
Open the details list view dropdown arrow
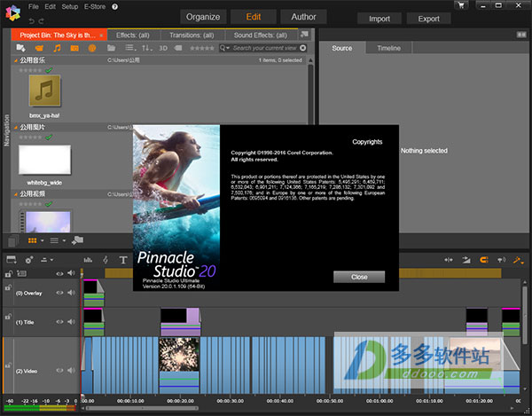(x=64, y=240)
